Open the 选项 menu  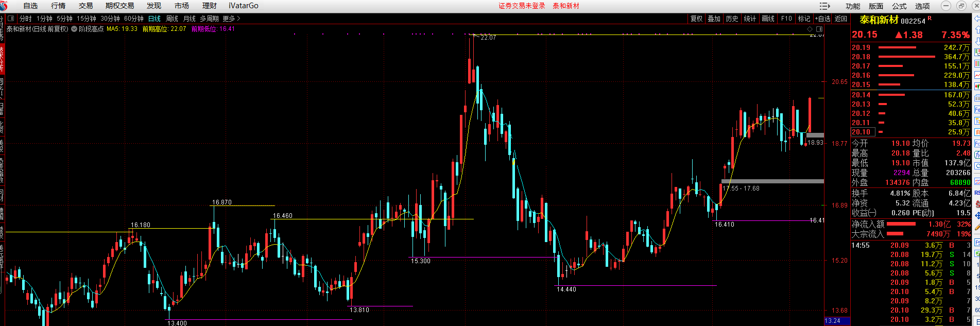[x=922, y=6]
